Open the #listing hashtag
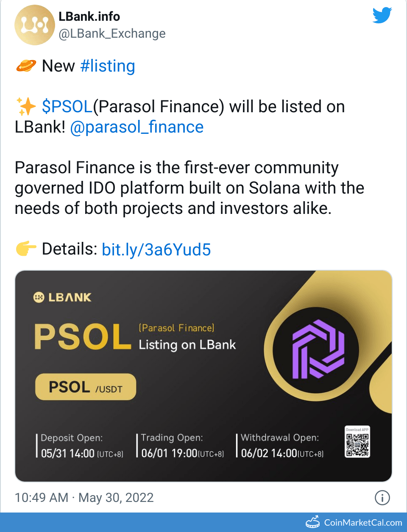407x532 pixels. pyautogui.click(x=108, y=66)
